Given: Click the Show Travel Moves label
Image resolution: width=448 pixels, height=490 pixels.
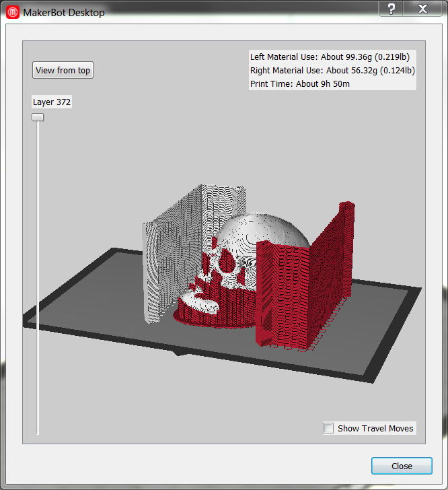Looking at the screenshot, I should pyautogui.click(x=375, y=428).
